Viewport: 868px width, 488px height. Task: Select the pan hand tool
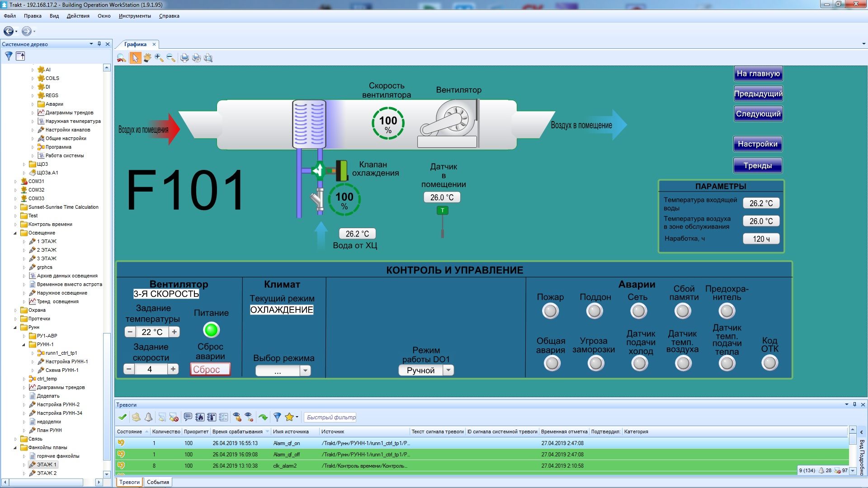pos(147,58)
